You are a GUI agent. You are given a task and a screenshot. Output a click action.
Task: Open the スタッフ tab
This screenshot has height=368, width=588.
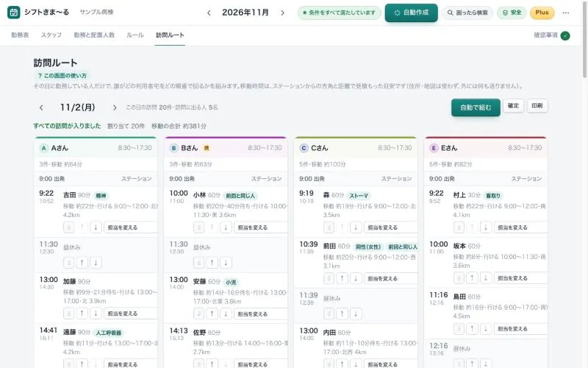point(51,35)
